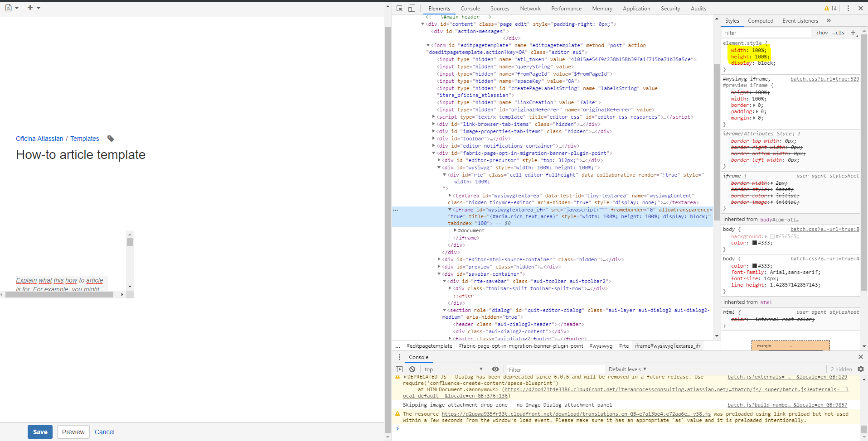Screen dimensions: 868x441
Task: Open the page menu icon at top left
Action: tap(11, 8)
